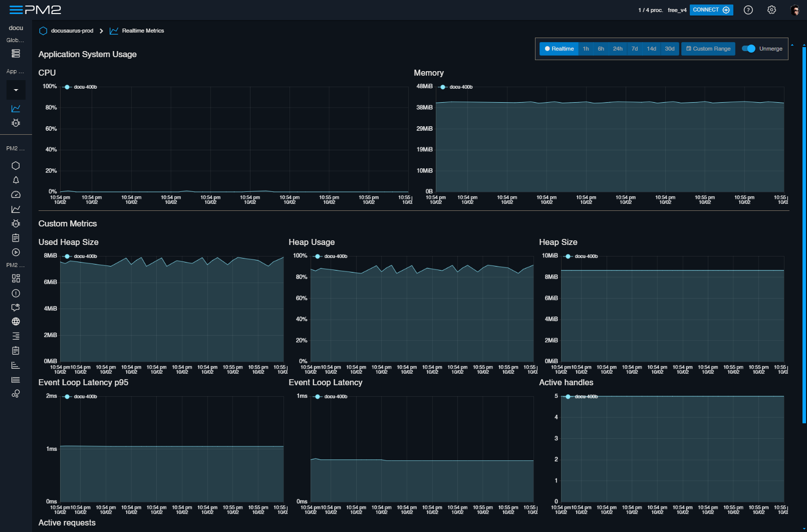Click the Custom Metrics heading

pos(68,223)
